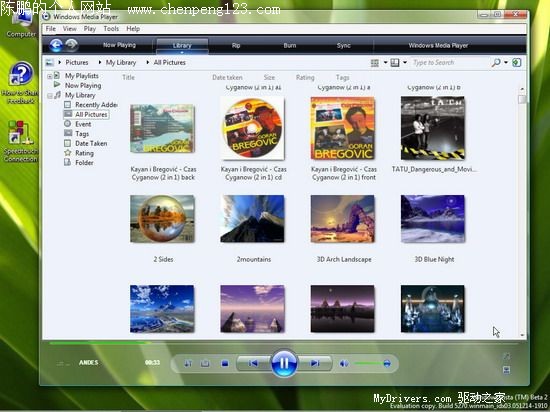Image resolution: width=550 pixels, height=412 pixels.
Task: Select the Bregović Czas Cyganow cd thumbnail
Action: (253, 128)
